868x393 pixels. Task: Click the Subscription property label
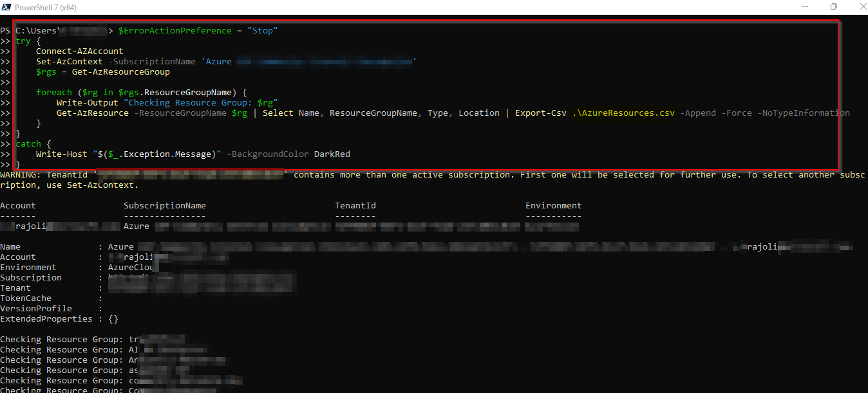(31, 278)
